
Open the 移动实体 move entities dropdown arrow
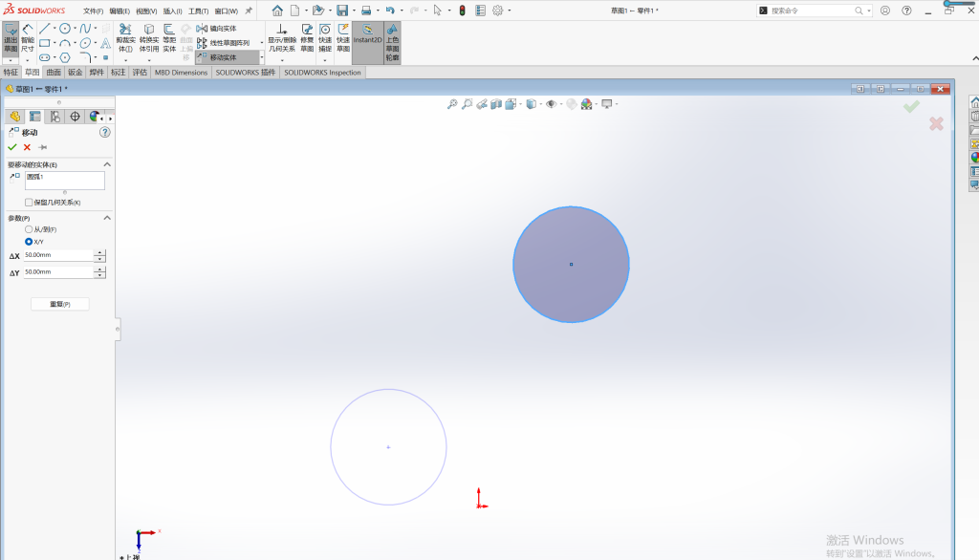click(262, 57)
